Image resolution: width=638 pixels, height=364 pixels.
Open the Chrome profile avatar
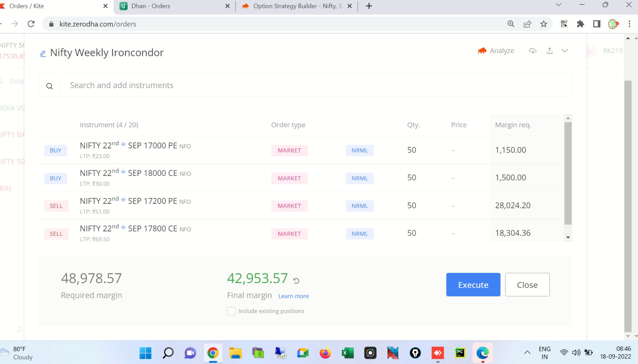613,24
